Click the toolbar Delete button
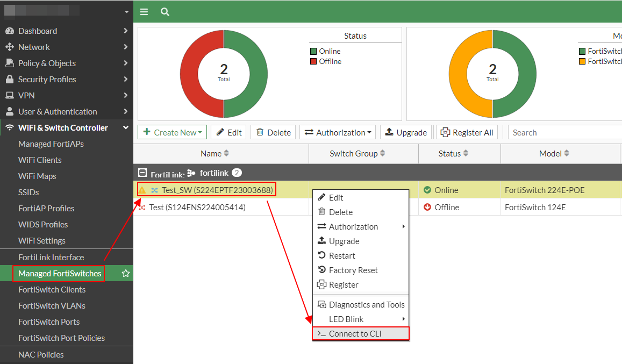This screenshot has width=622, height=364. click(x=273, y=132)
